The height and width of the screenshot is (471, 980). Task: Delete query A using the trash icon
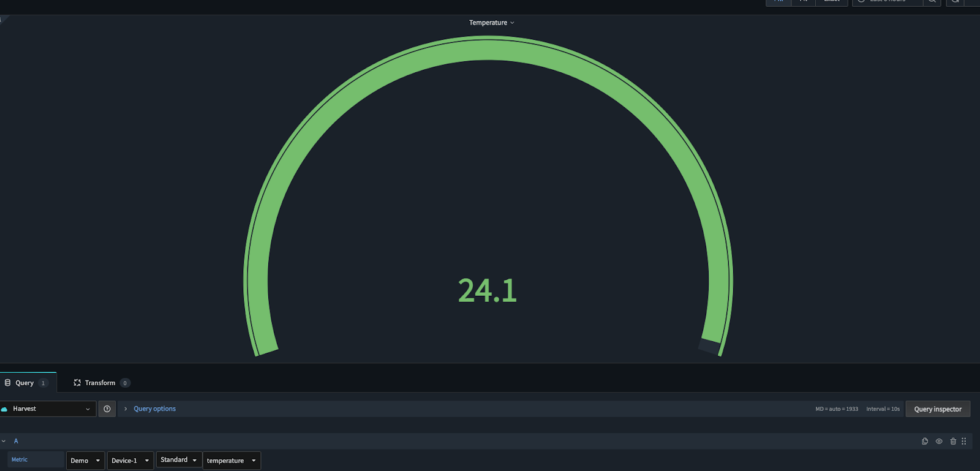953,441
